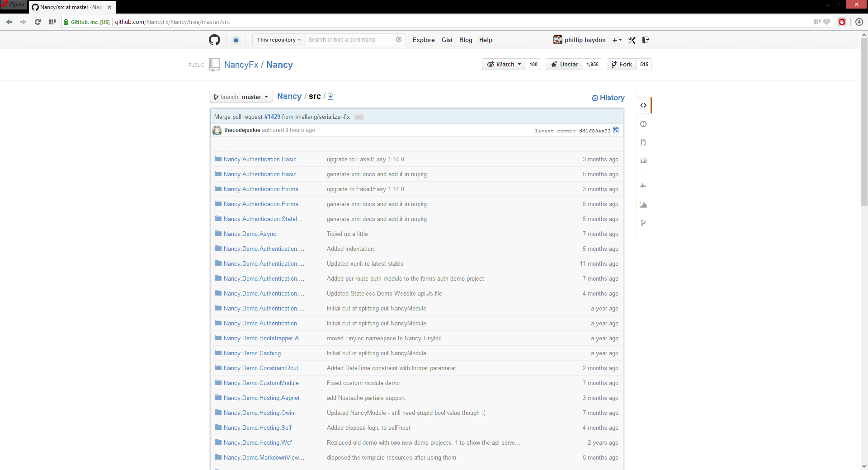This screenshot has width=868, height=470.
Task: Open the Nancy.Demo.CustomModule folder
Action: pyautogui.click(x=261, y=383)
